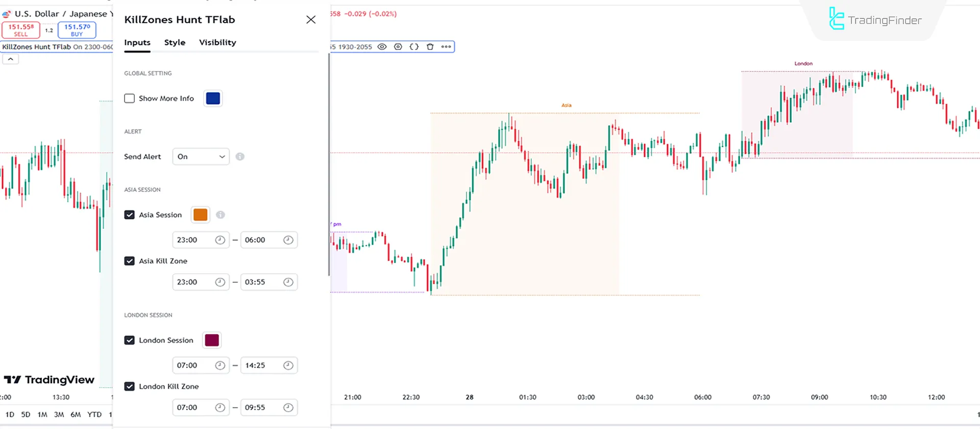Enable the Show More Info checkbox
980x429 pixels.
click(130, 99)
